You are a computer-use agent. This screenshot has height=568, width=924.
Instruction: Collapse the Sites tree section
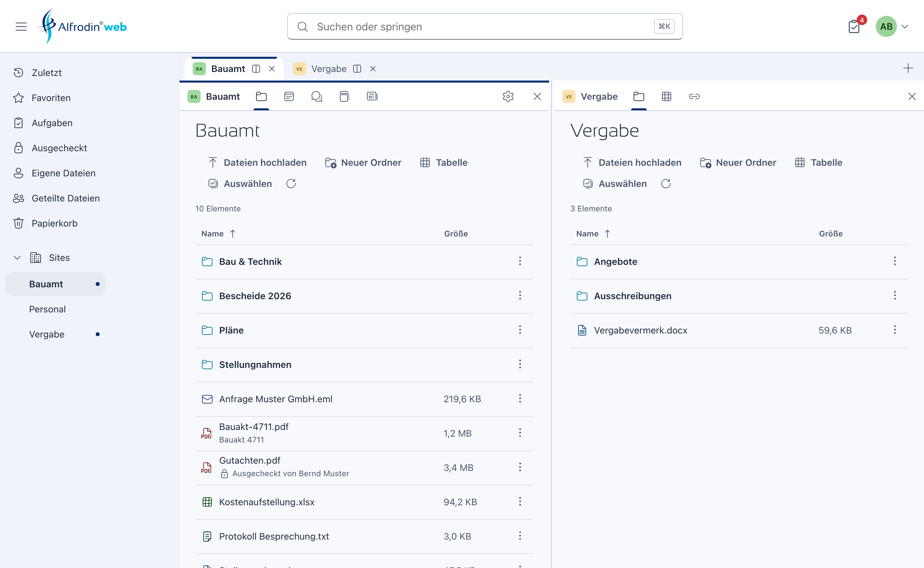(17, 258)
